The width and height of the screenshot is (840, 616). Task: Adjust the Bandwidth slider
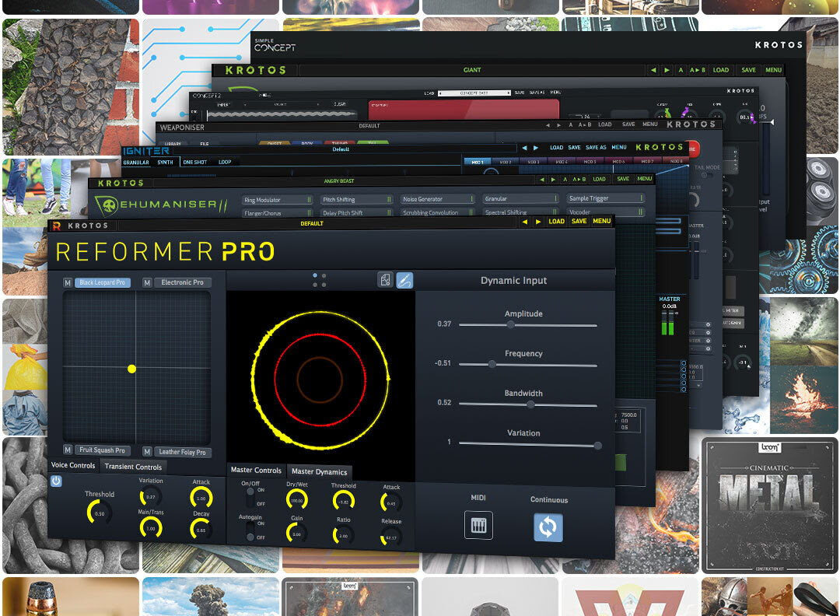pos(527,405)
